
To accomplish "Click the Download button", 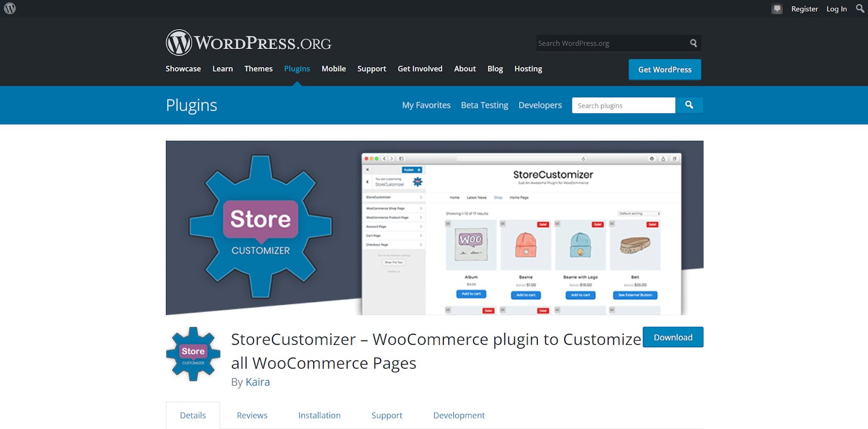I will (x=673, y=337).
